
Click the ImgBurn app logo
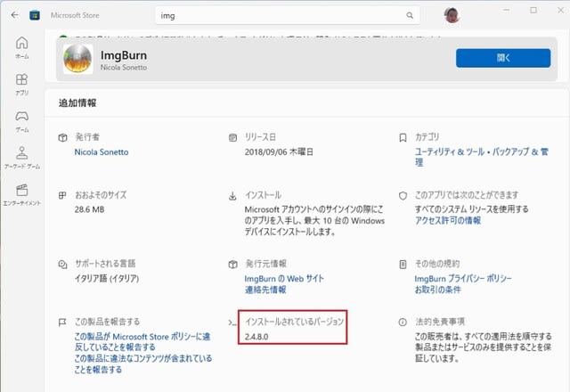click(x=77, y=59)
